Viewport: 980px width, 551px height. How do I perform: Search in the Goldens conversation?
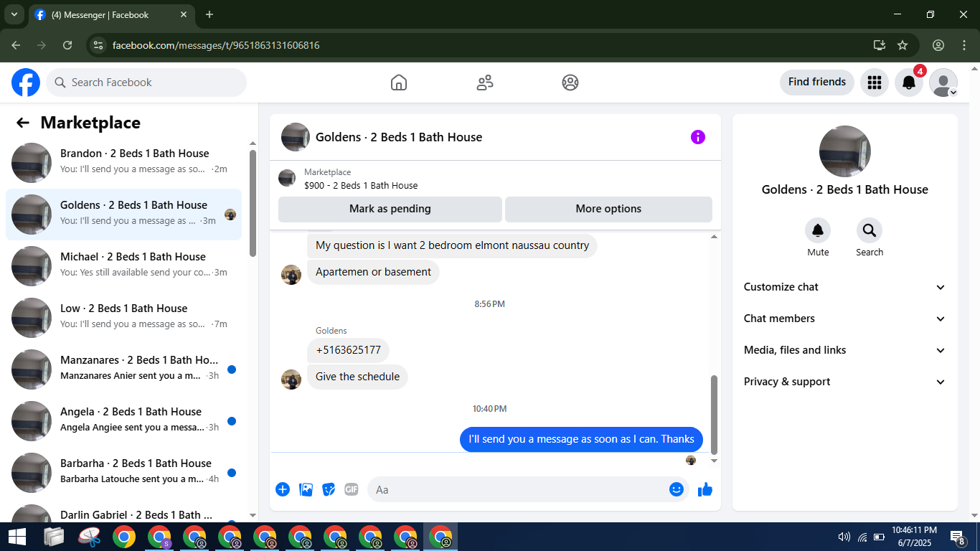click(x=870, y=230)
